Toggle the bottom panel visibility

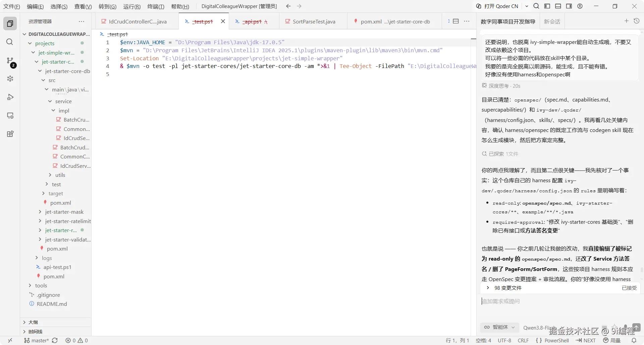point(558,6)
